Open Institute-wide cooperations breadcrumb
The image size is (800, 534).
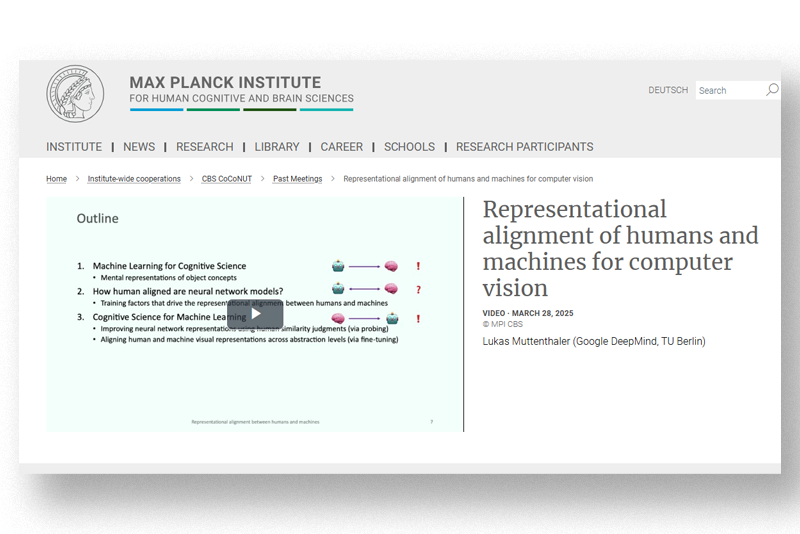tap(134, 179)
